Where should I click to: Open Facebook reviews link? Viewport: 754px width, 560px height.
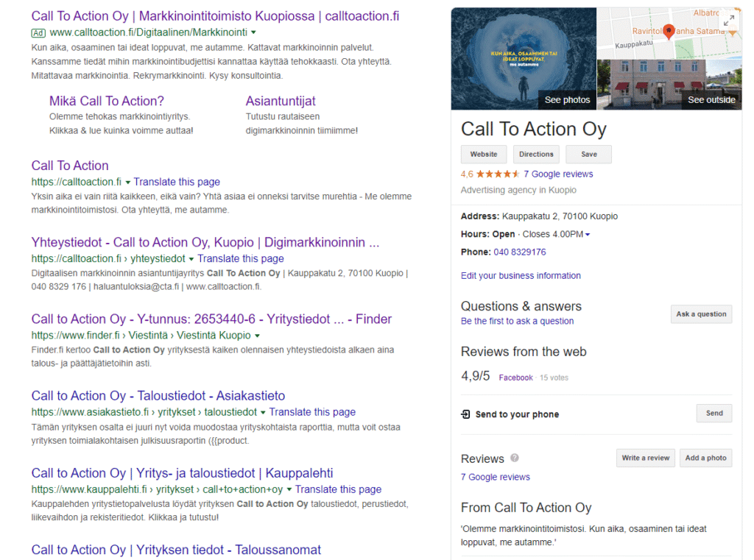pyautogui.click(x=515, y=378)
